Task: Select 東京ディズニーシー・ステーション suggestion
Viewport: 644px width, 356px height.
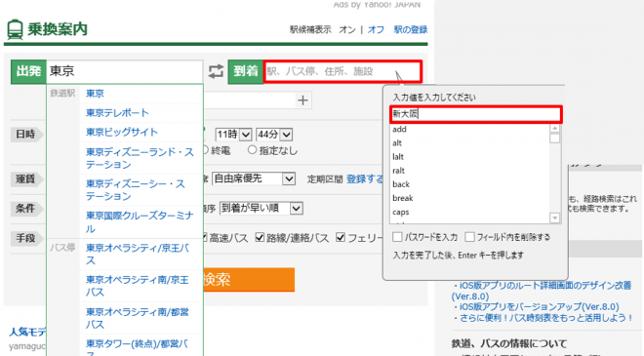Action: click(136, 189)
